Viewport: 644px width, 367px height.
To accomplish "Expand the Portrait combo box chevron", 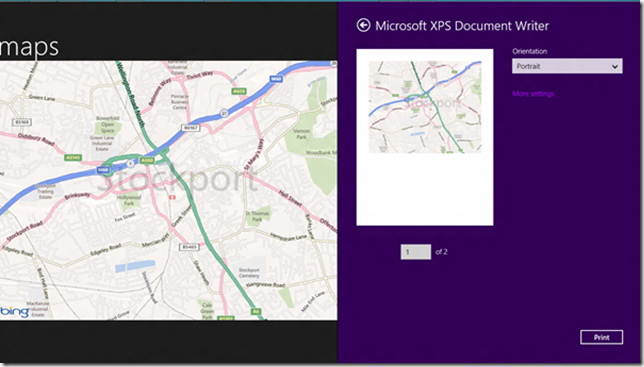I will coord(615,67).
